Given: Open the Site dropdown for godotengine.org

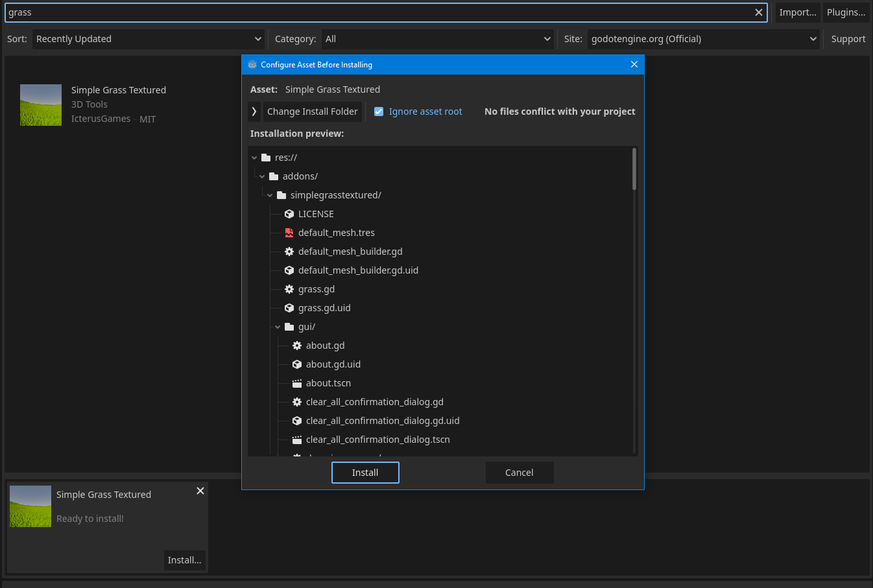Looking at the screenshot, I should click(703, 39).
